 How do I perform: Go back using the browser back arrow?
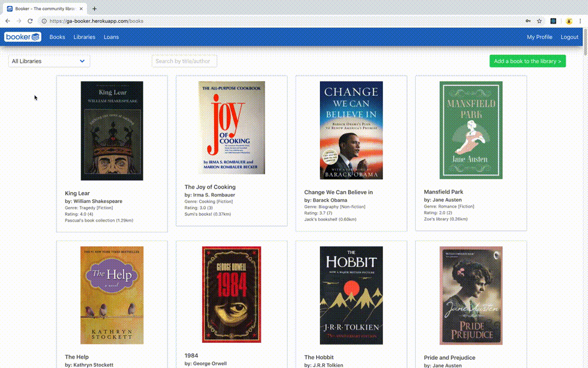click(x=8, y=21)
